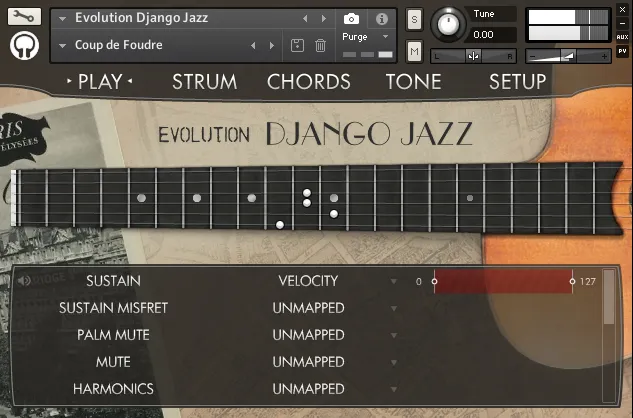
Task: Click the velocity maximum handle near 127
Action: pyautogui.click(x=572, y=281)
